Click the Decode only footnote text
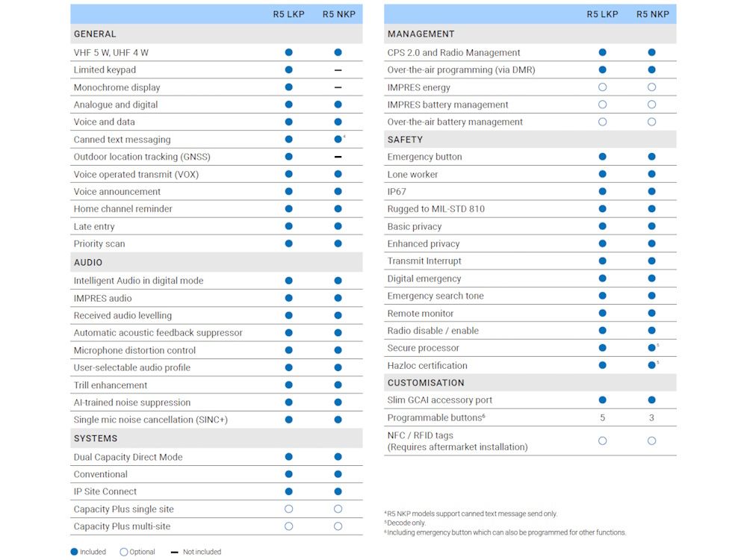The height and width of the screenshot is (560, 747). pyautogui.click(x=405, y=523)
